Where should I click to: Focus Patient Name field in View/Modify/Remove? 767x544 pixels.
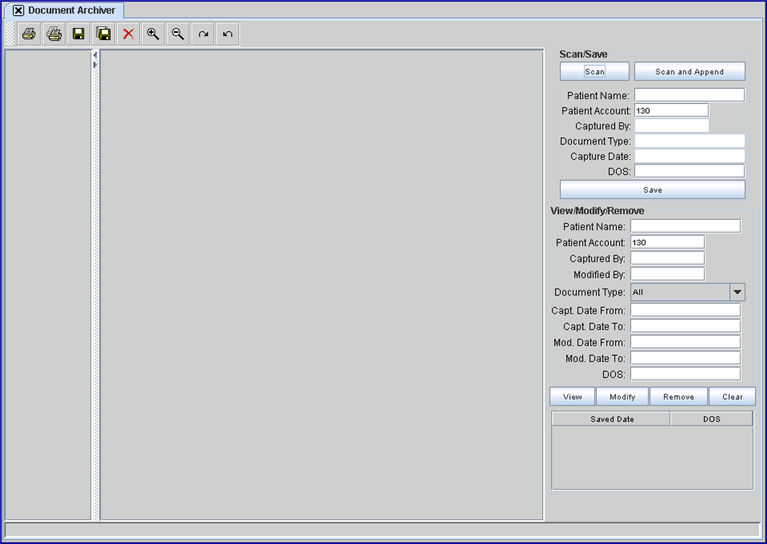point(685,226)
